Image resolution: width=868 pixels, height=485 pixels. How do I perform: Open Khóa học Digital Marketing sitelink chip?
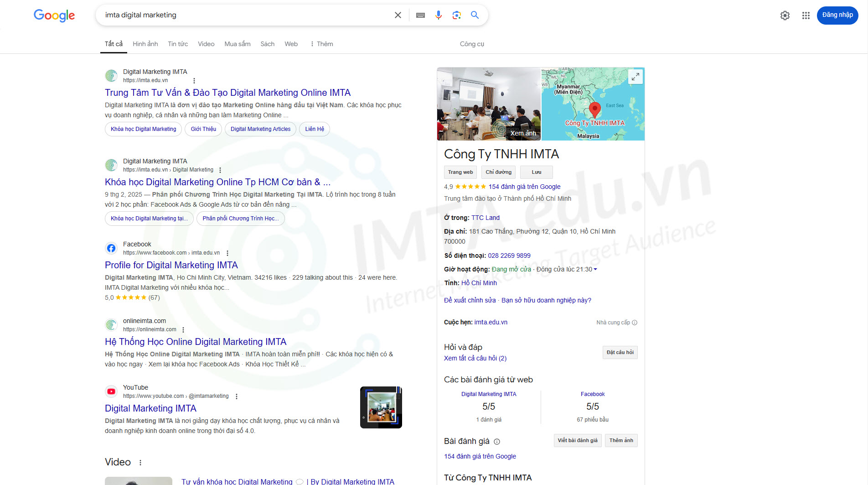point(144,129)
